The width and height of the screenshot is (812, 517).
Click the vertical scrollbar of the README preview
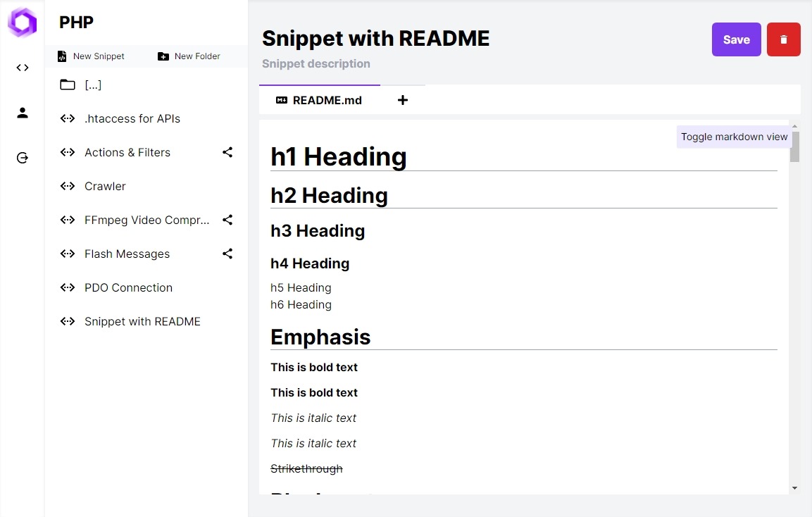[x=794, y=148]
